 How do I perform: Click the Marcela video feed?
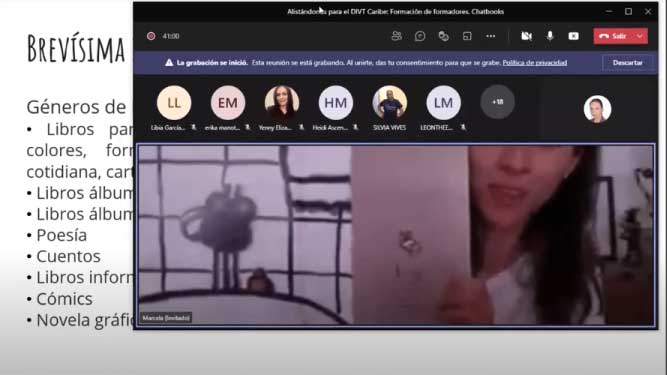click(x=396, y=235)
